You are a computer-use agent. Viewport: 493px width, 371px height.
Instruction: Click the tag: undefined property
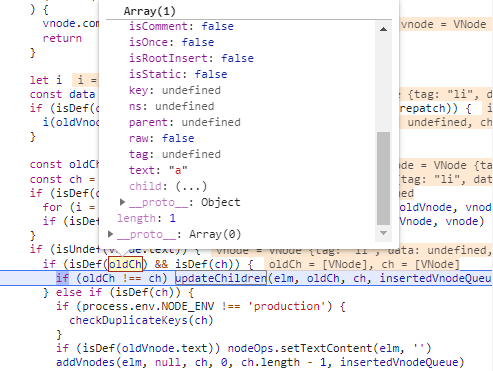coord(175,154)
